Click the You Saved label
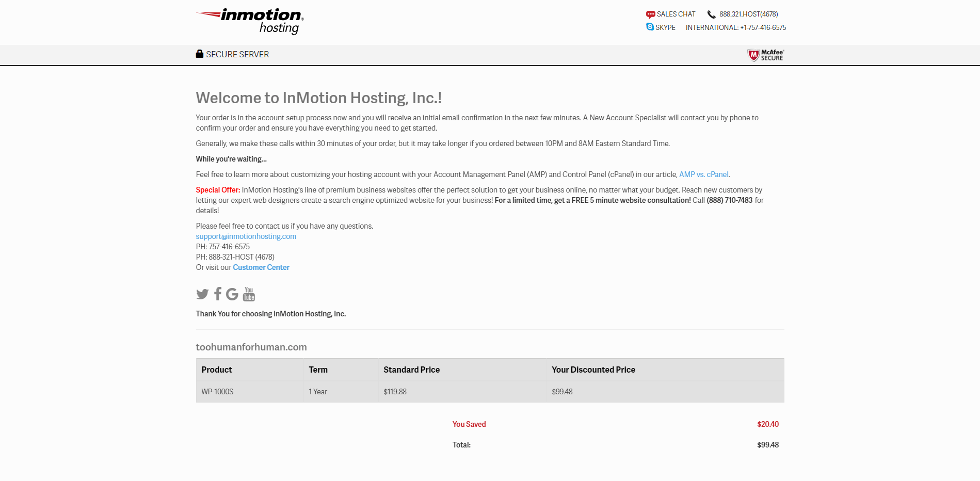 click(469, 424)
